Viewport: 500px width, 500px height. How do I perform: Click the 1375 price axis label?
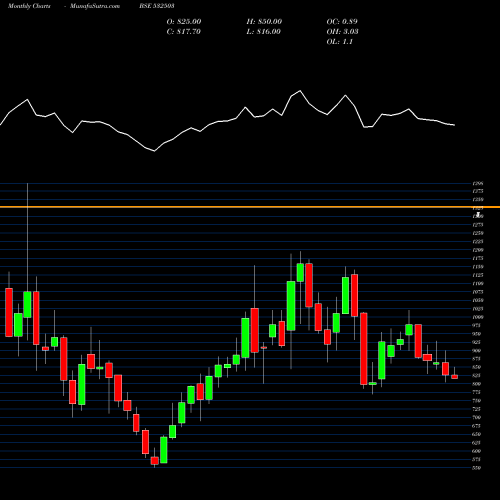tap(478, 191)
